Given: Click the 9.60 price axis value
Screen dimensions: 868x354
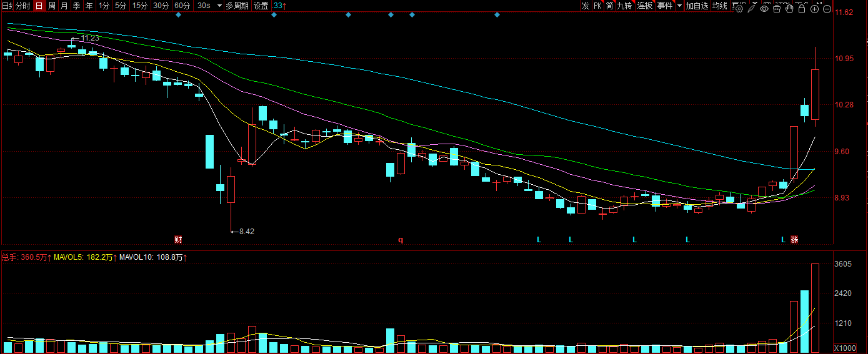Looking at the screenshot, I should pos(842,151).
